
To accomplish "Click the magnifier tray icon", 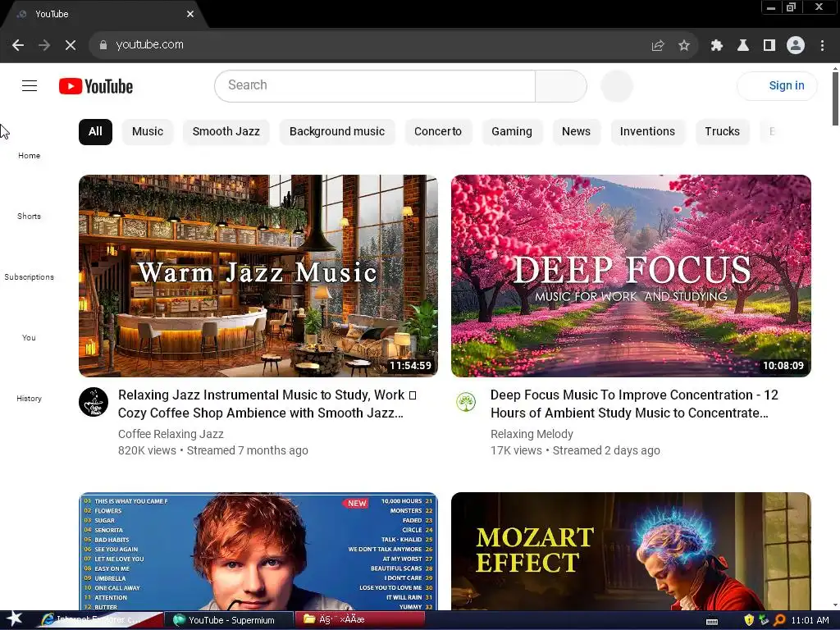I will pyautogui.click(x=779, y=620).
